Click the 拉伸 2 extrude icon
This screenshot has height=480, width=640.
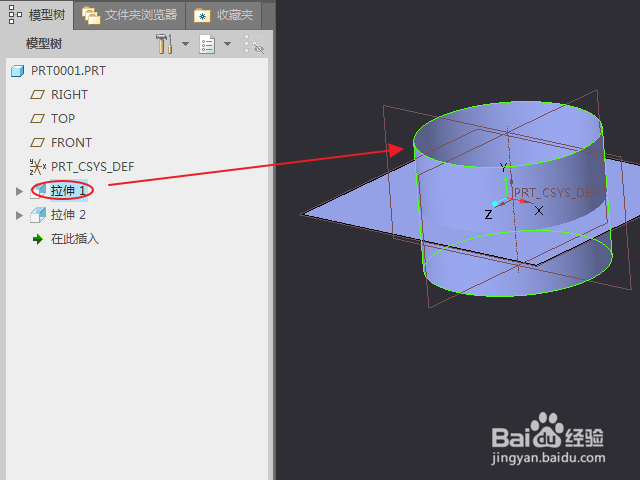pyautogui.click(x=38, y=215)
